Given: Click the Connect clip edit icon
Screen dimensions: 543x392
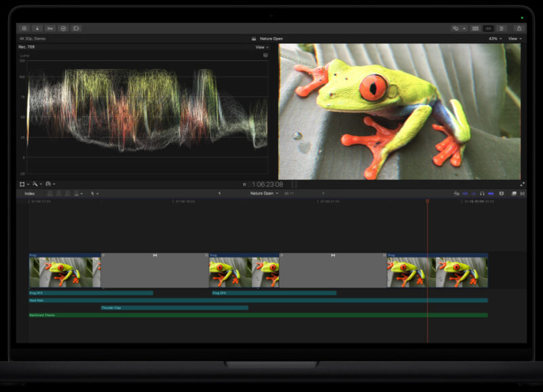Looking at the screenshot, I should tap(50, 193).
